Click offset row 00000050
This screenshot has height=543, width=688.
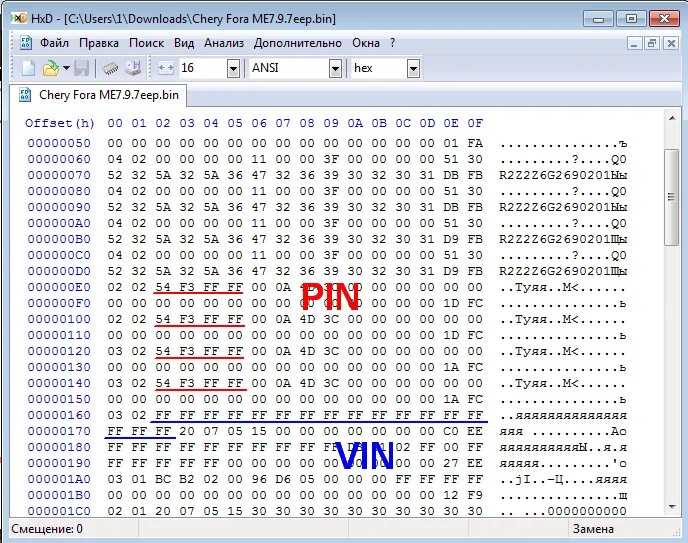tap(59, 143)
